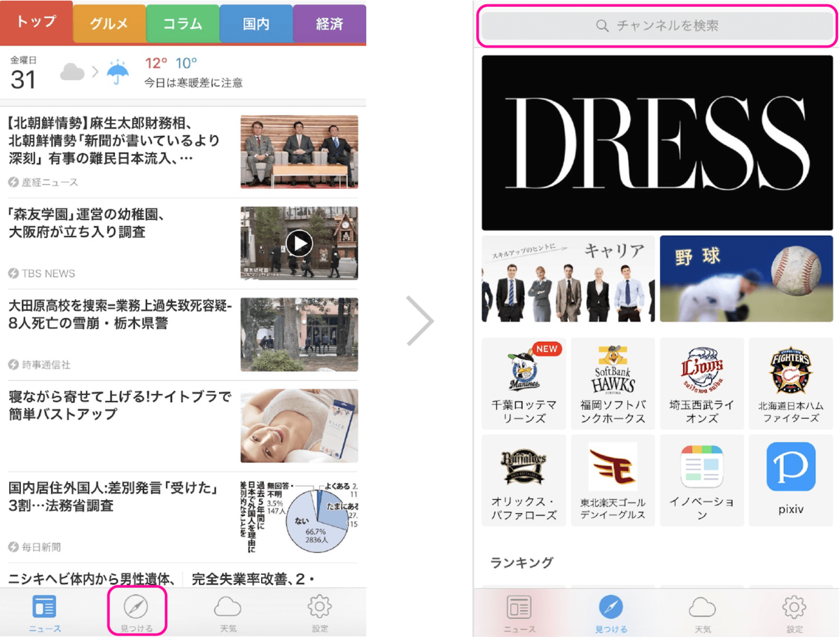840x637 pixels.
Task: Click the ランキング section heading
Action: (x=521, y=562)
